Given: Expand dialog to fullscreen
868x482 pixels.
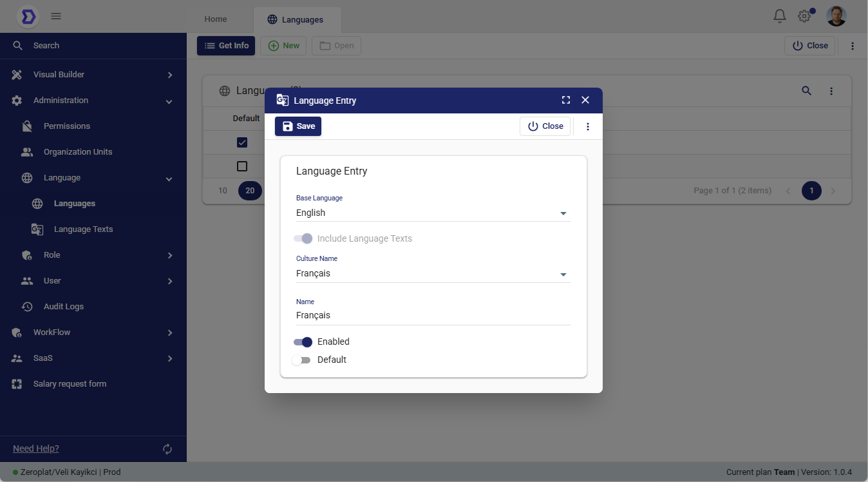Looking at the screenshot, I should point(566,100).
